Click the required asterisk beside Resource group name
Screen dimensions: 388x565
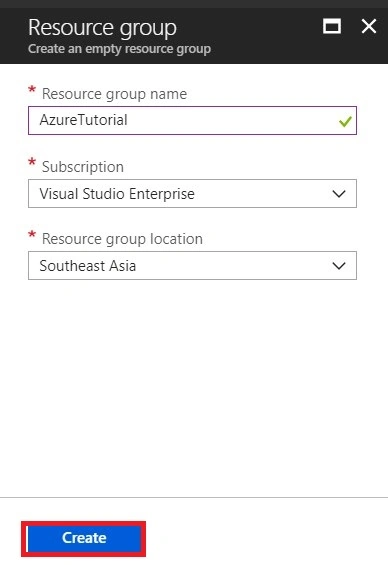click(x=32, y=90)
